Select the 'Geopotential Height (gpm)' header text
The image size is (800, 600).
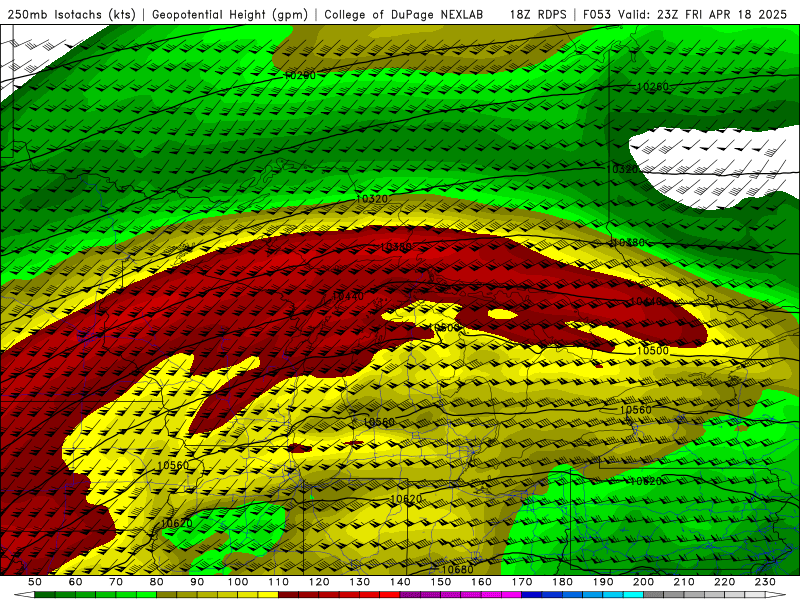click(230, 14)
